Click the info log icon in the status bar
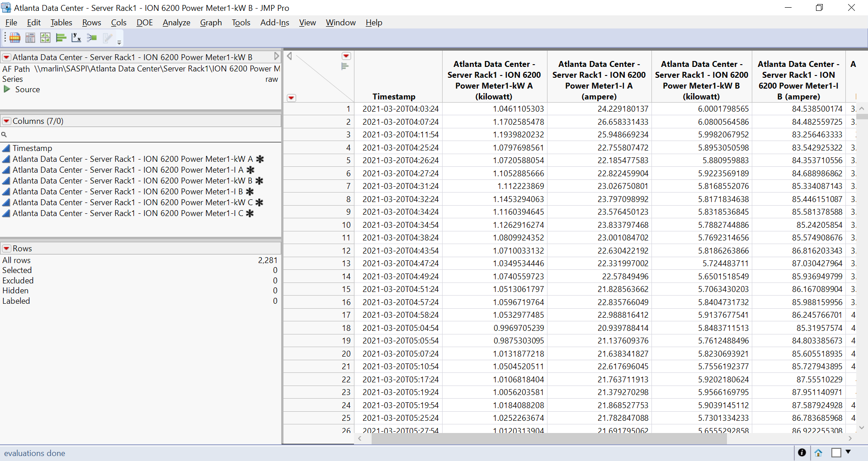 pyautogui.click(x=802, y=453)
